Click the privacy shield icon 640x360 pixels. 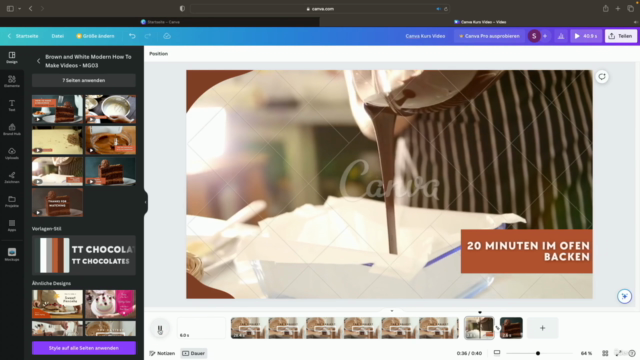click(x=182, y=9)
